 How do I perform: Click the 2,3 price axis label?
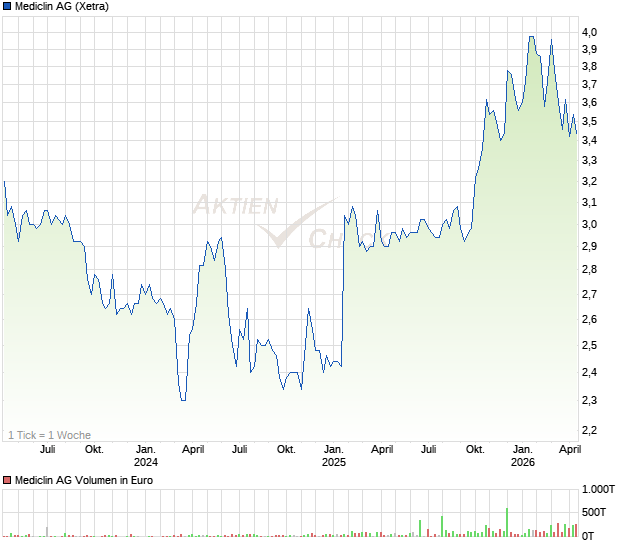[x=589, y=400]
